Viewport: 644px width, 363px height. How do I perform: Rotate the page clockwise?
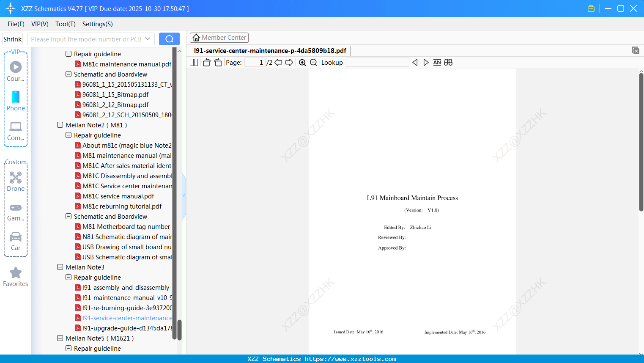(218, 63)
